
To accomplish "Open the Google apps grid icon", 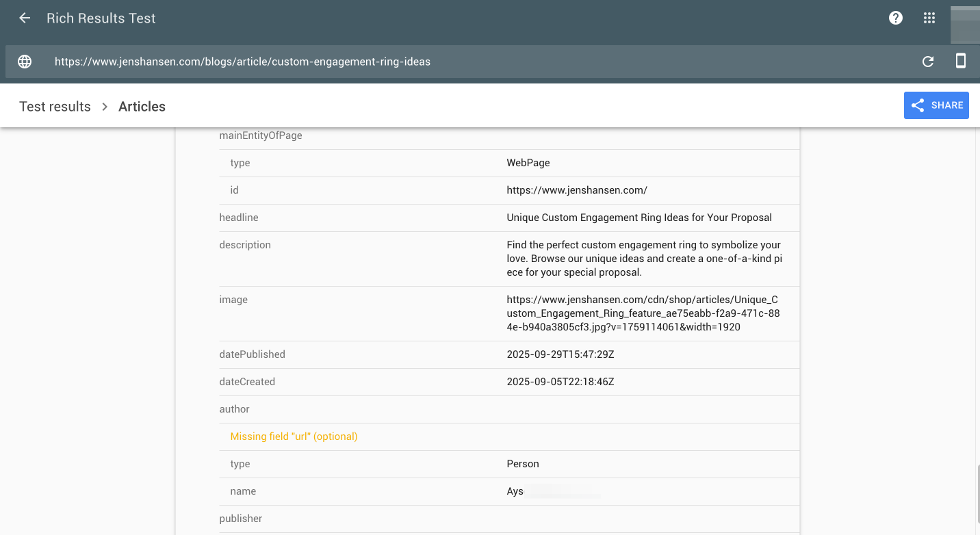I will pyautogui.click(x=929, y=18).
